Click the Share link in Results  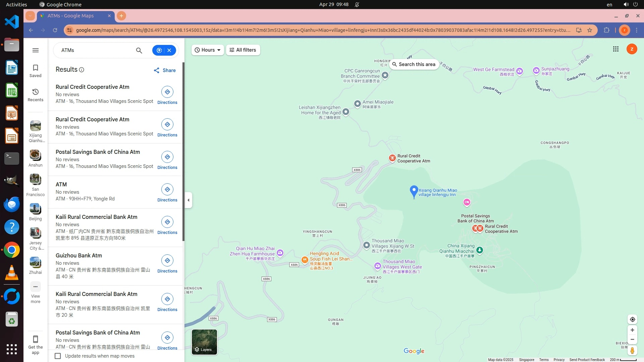165,70
